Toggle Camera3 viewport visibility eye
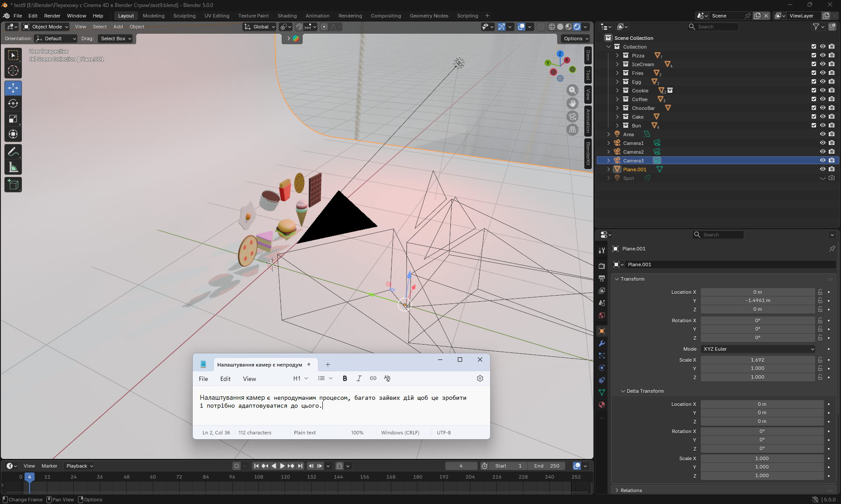 click(823, 161)
